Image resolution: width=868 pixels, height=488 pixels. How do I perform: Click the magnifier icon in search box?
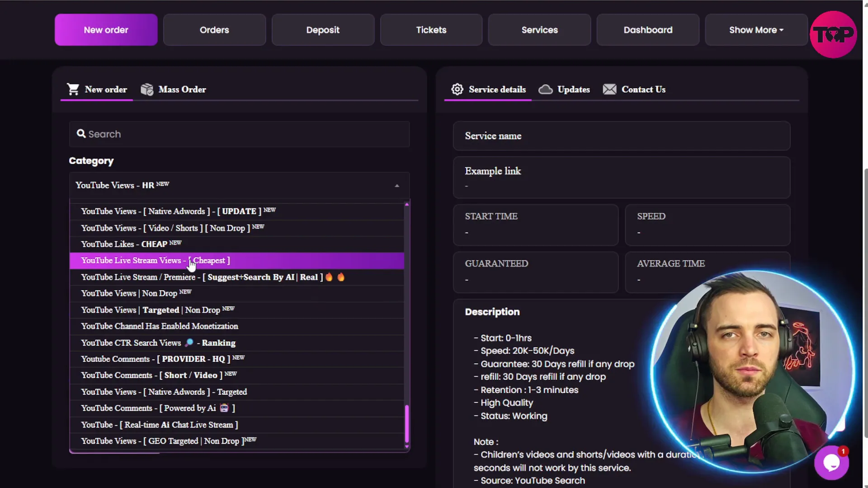(81, 134)
